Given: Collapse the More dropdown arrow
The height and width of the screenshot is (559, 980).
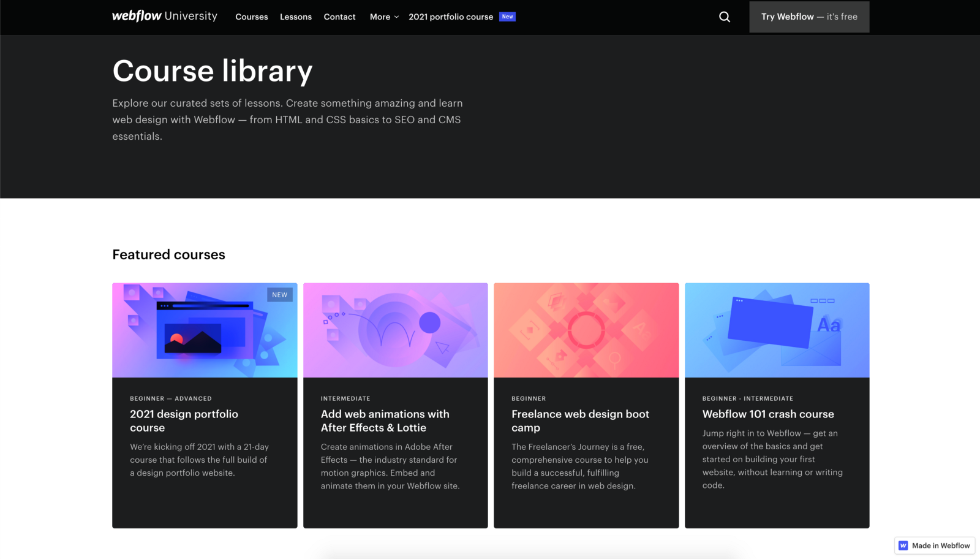Looking at the screenshot, I should 395,17.
